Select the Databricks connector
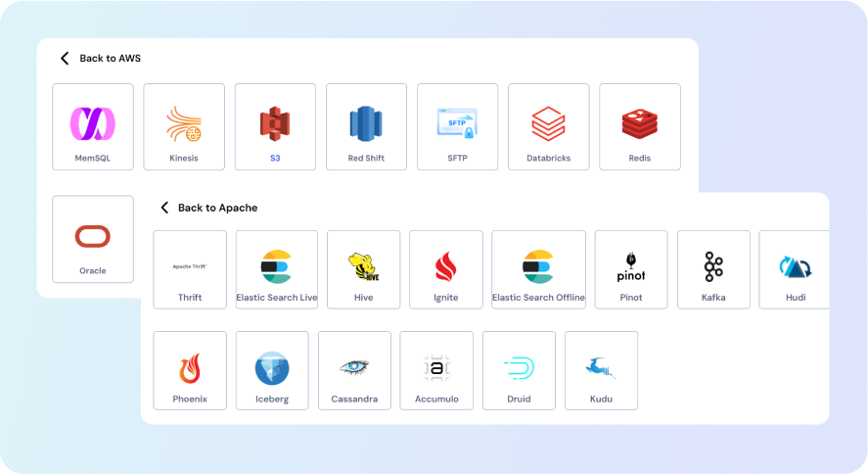The height and width of the screenshot is (474, 868). tap(549, 126)
